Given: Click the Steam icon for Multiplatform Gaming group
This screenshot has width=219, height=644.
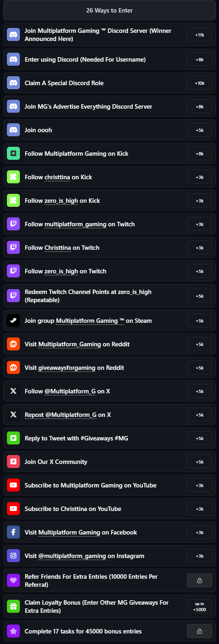Looking at the screenshot, I should pyautogui.click(x=13, y=321).
